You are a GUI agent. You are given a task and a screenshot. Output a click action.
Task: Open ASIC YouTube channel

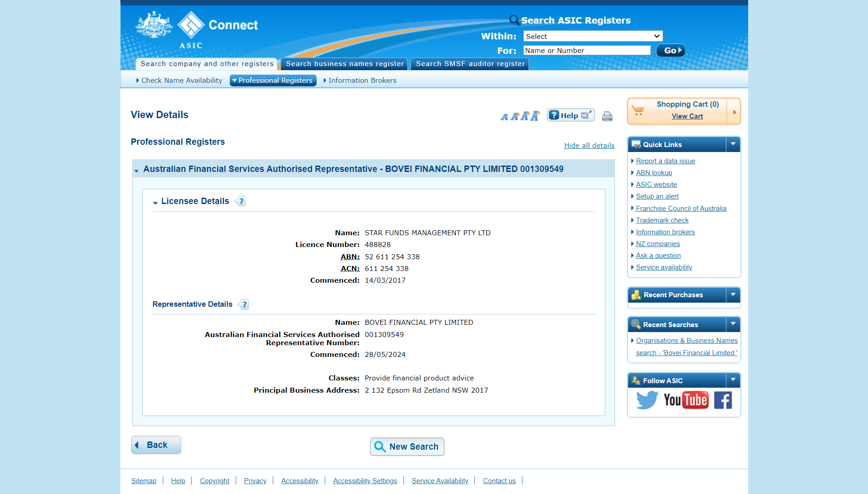pyautogui.click(x=686, y=400)
